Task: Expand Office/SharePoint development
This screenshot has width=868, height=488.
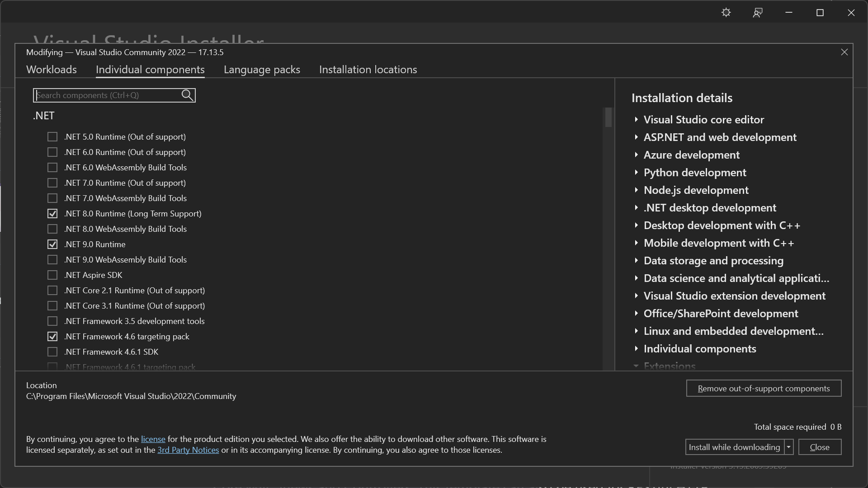Action: (x=636, y=313)
